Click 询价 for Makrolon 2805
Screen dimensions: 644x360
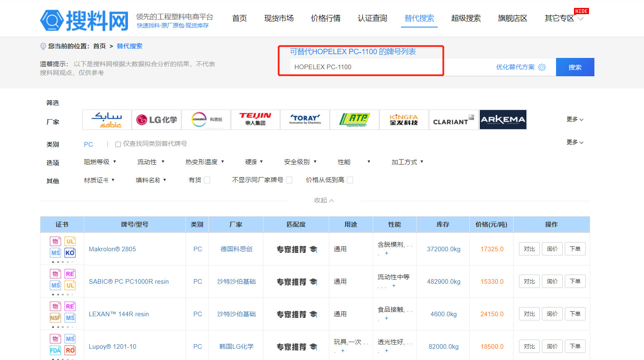point(552,249)
